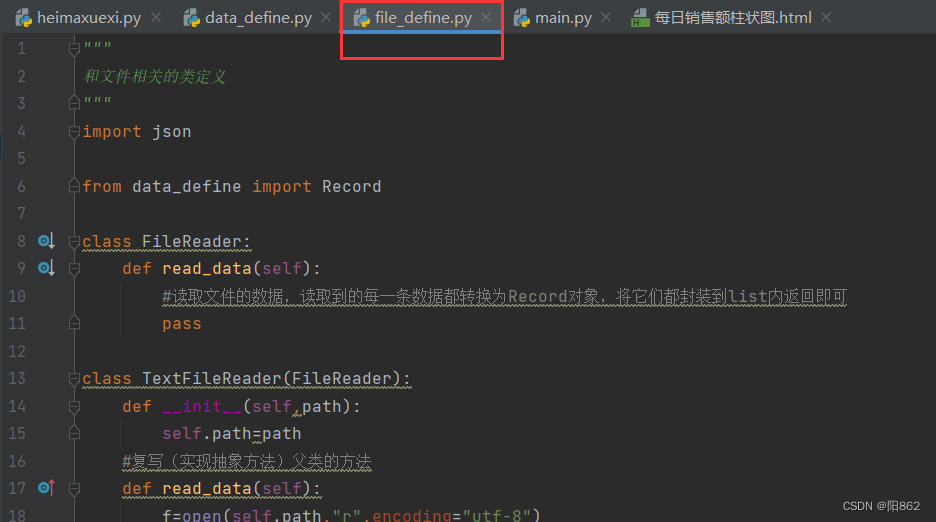Viewport: 936px width, 522px height.
Task: Click the overridden-class gutter icon beside class FileReader
Action: pyautogui.click(x=47, y=241)
